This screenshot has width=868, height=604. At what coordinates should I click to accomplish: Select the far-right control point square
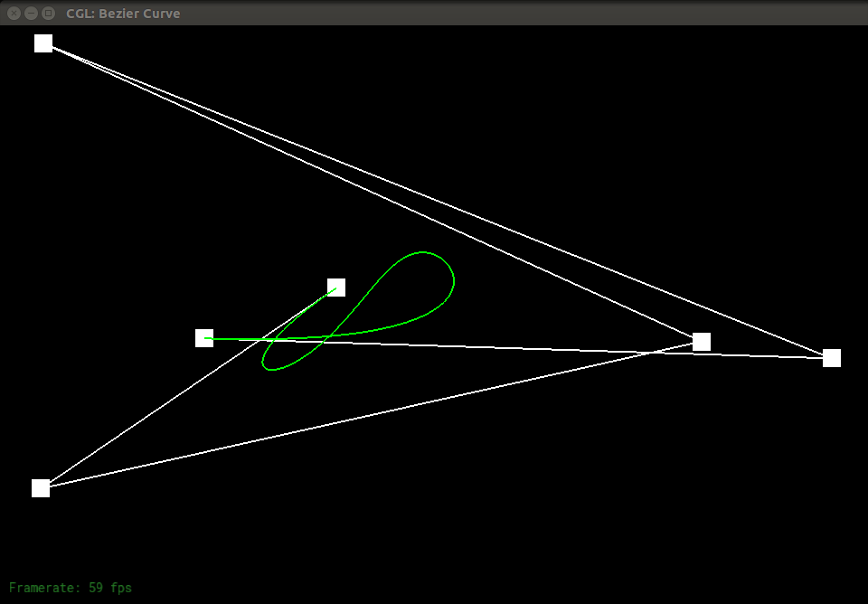[x=832, y=358]
